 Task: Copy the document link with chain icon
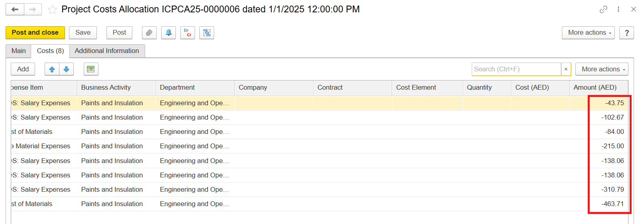coord(603,9)
